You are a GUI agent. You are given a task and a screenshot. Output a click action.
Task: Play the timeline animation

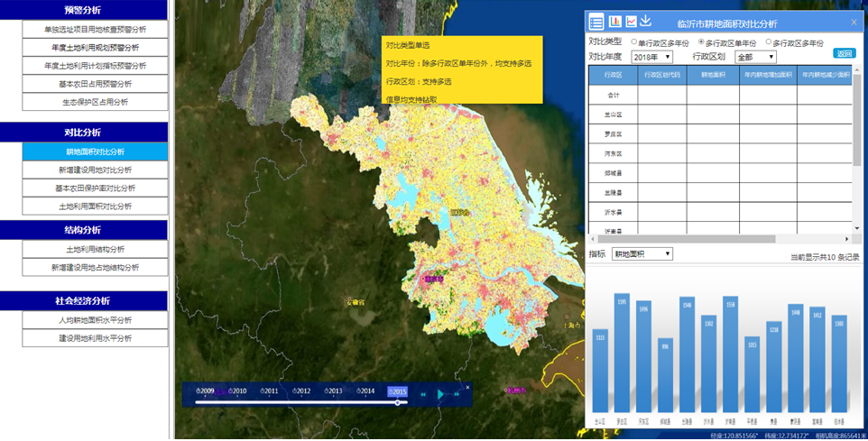point(440,394)
